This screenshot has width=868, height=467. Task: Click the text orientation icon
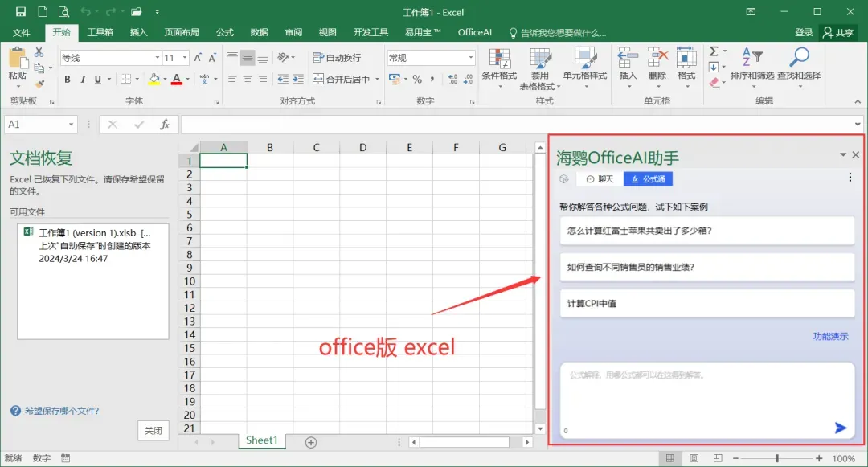click(x=283, y=58)
